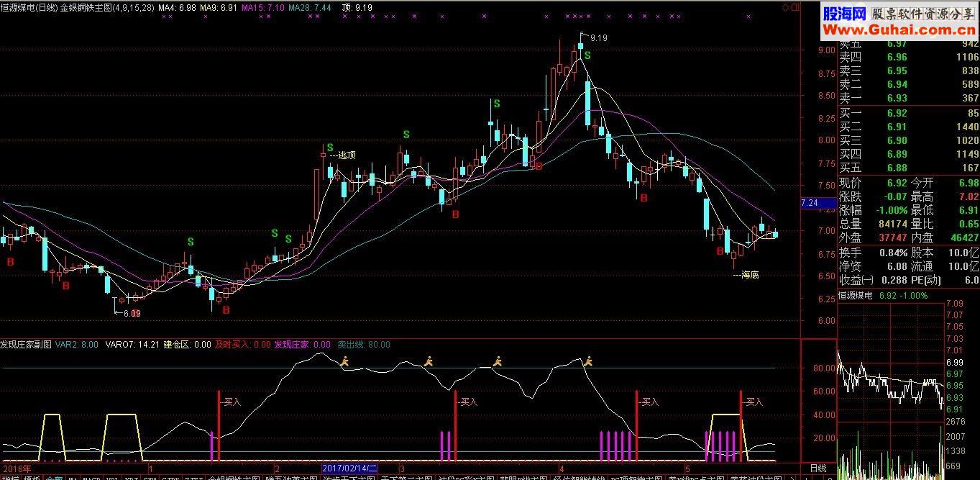The width and height of the screenshot is (980, 480).
Task: Click the 外盘 37747 quote field
Action: coord(874,237)
